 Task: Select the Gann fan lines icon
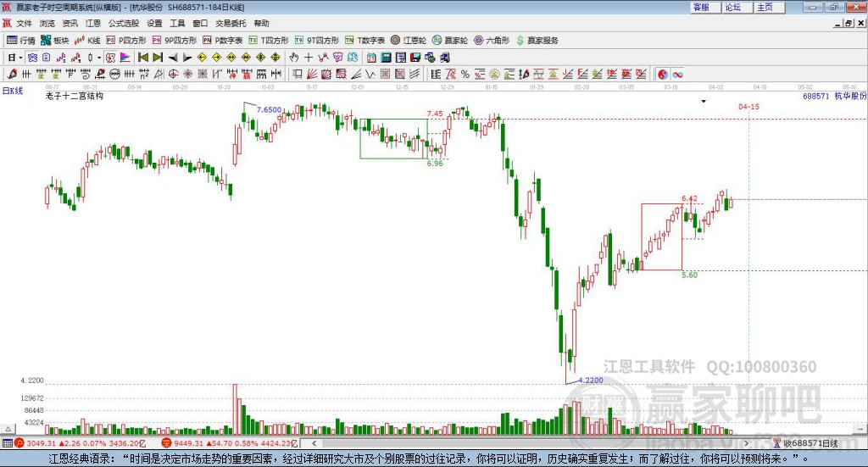click(312, 74)
